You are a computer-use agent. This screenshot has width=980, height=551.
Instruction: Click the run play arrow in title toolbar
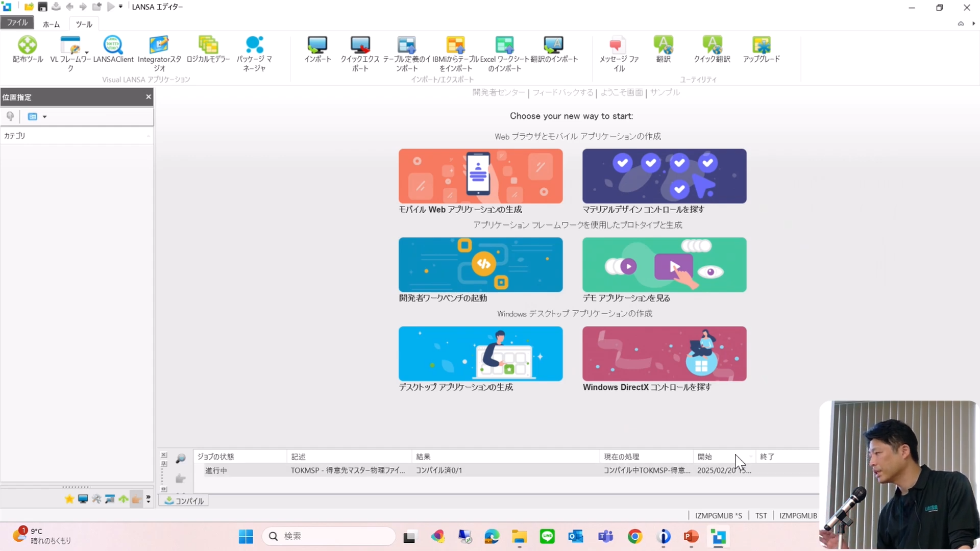click(110, 7)
